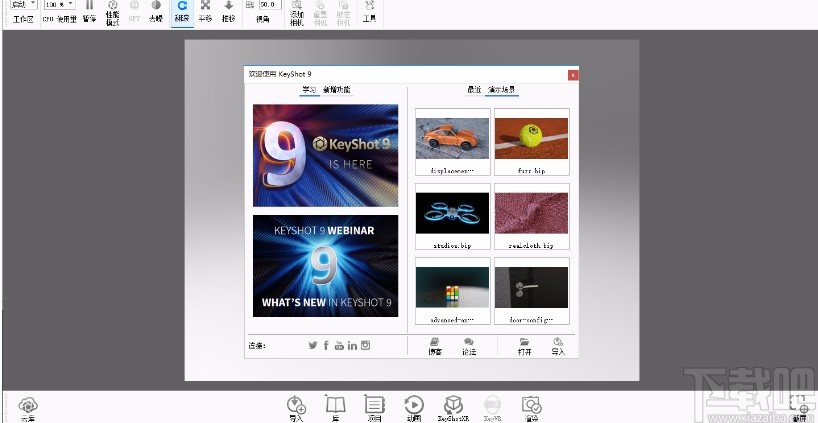Open the 论坛 (Forum) button

[x=469, y=347]
